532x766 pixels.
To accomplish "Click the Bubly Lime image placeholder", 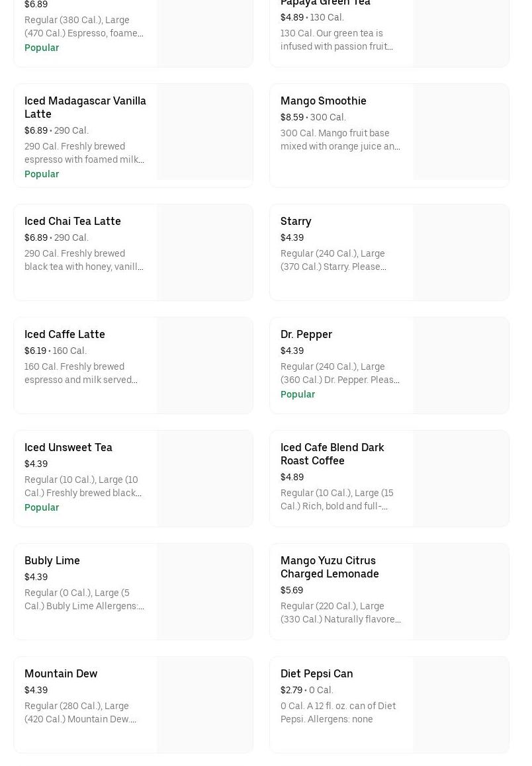I will [x=204, y=592].
